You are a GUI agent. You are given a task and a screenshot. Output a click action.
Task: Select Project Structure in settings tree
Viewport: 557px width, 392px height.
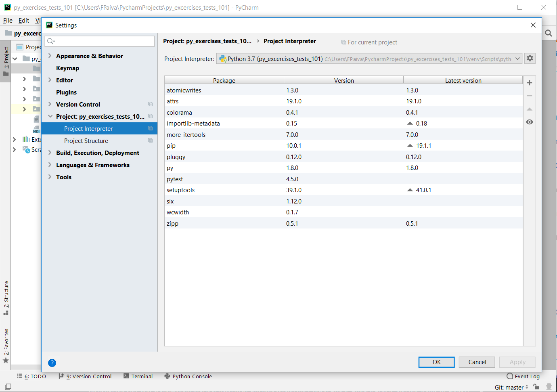tap(99, 140)
